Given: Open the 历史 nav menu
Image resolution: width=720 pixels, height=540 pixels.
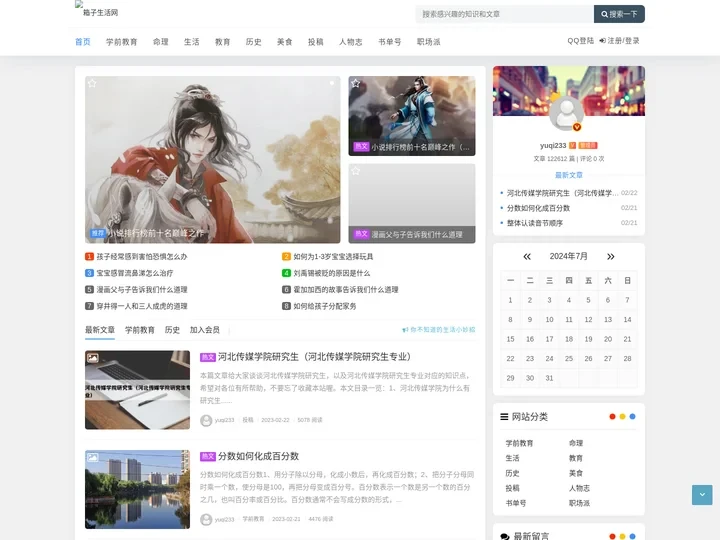Looking at the screenshot, I should [253, 42].
